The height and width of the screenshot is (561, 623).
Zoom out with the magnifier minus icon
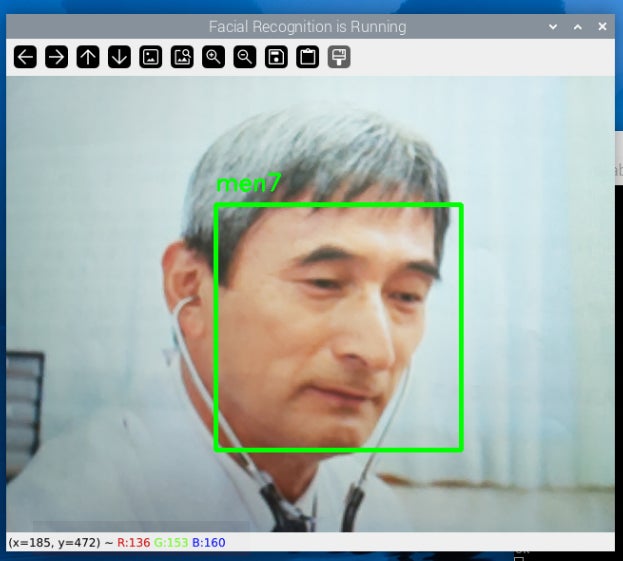(x=244, y=57)
